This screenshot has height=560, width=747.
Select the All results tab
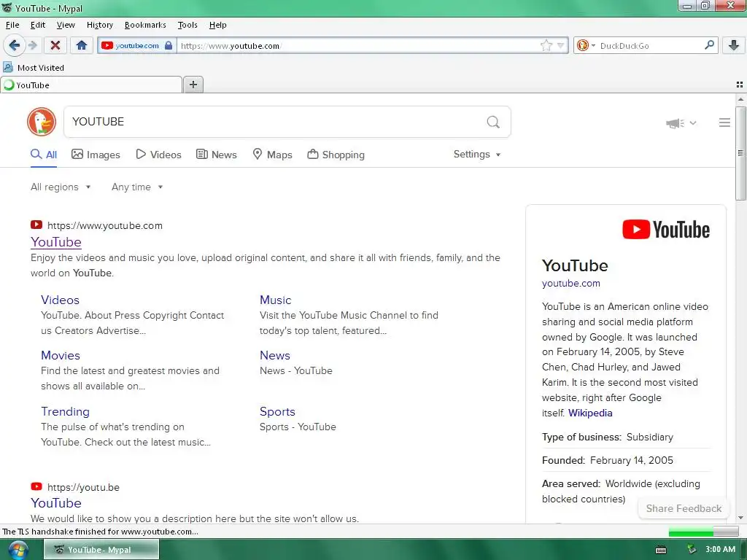coord(44,155)
